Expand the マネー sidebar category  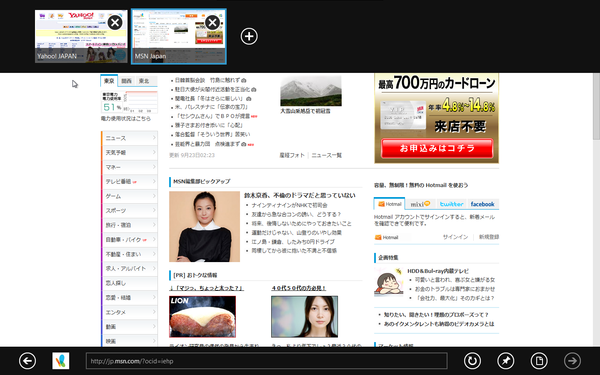130,167
